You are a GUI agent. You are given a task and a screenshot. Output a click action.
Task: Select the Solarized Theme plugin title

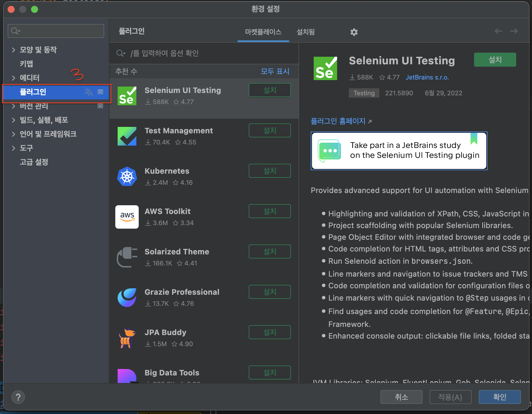177,252
